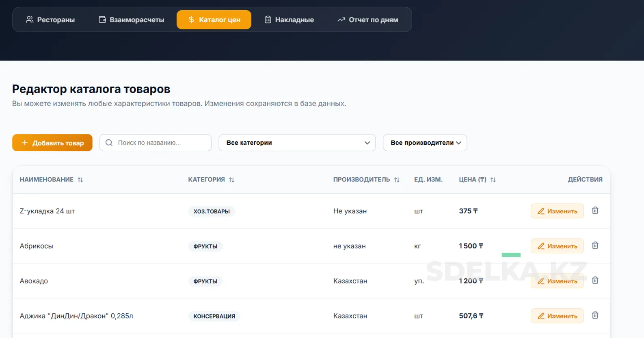Click Не указан manufacturer in Z-укладка row
Image resolution: width=644 pixels, height=338 pixels.
pyautogui.click(x=350, y=211)
